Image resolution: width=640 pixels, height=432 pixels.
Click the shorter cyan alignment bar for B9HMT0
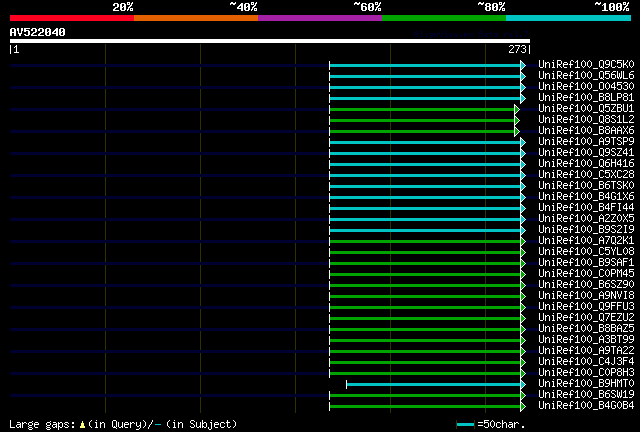click(433, 385)
